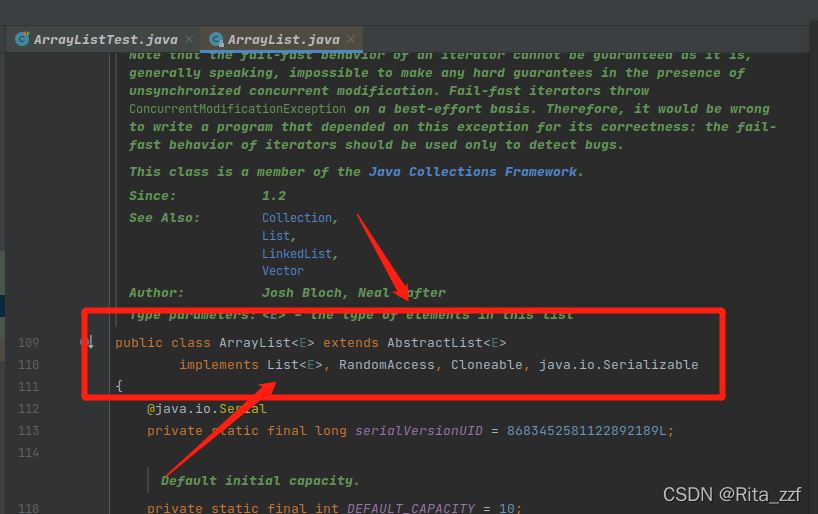Switch to the ArrayListTest.java tab
818x514 pixels.
click(x=105, y=40)
